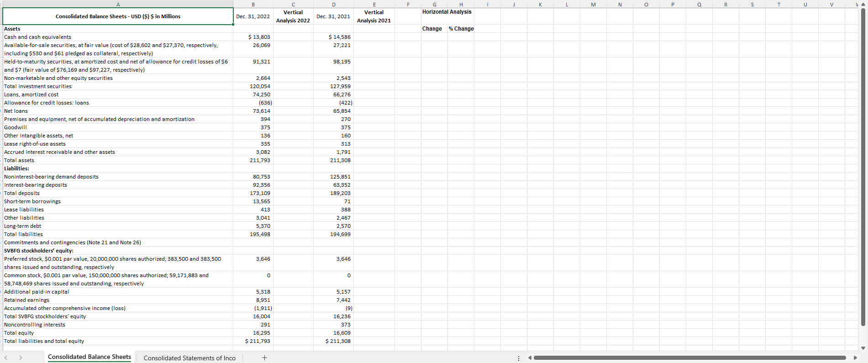868x363 pixels.
Task: Open the sheet tab options dots
Action: (x=518, y=358)
